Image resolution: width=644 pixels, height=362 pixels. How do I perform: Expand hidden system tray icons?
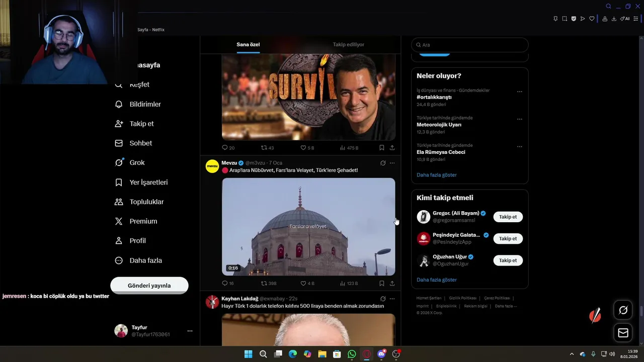pos(572,354)
